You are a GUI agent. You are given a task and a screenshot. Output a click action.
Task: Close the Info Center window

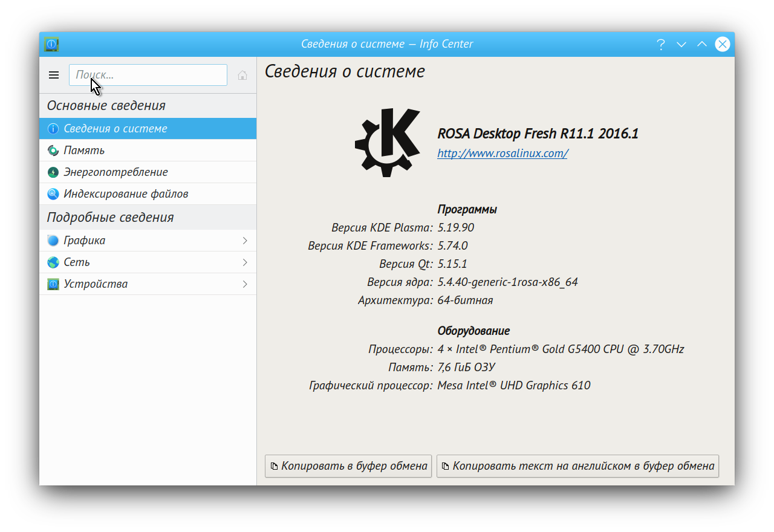tap(723, 44)
